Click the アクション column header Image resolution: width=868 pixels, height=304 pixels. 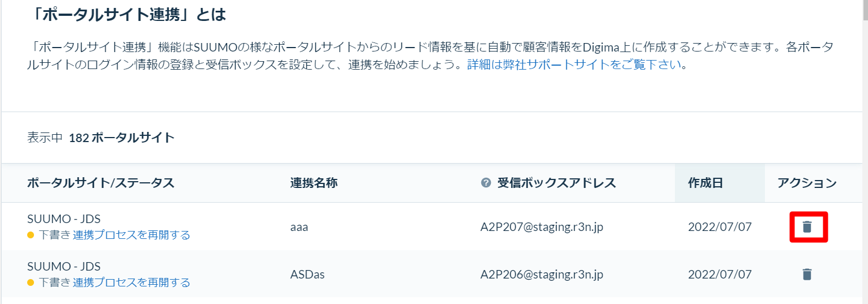(807, 183)
